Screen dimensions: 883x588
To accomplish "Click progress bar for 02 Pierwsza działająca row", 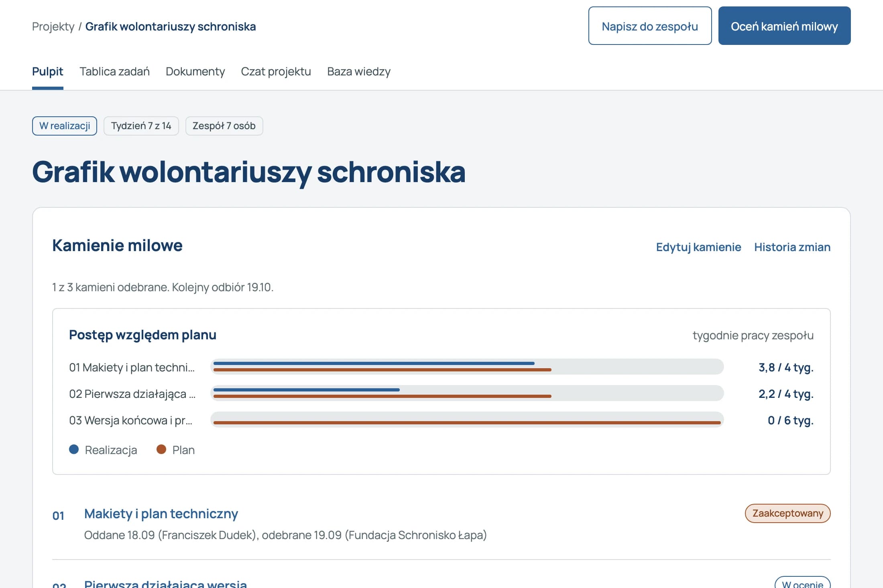I will (467, 393).
